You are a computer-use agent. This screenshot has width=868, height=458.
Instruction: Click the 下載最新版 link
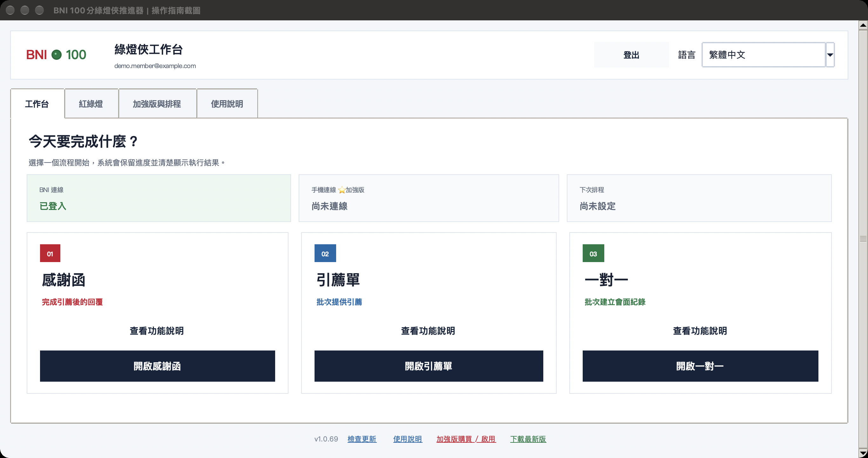pos(528,439)
